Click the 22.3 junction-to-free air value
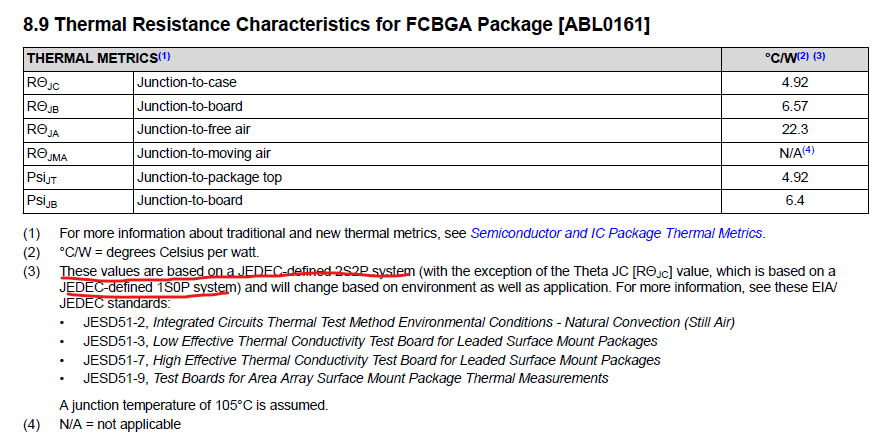Viewport: 886px width, 442px height. [x=794, y=130]
